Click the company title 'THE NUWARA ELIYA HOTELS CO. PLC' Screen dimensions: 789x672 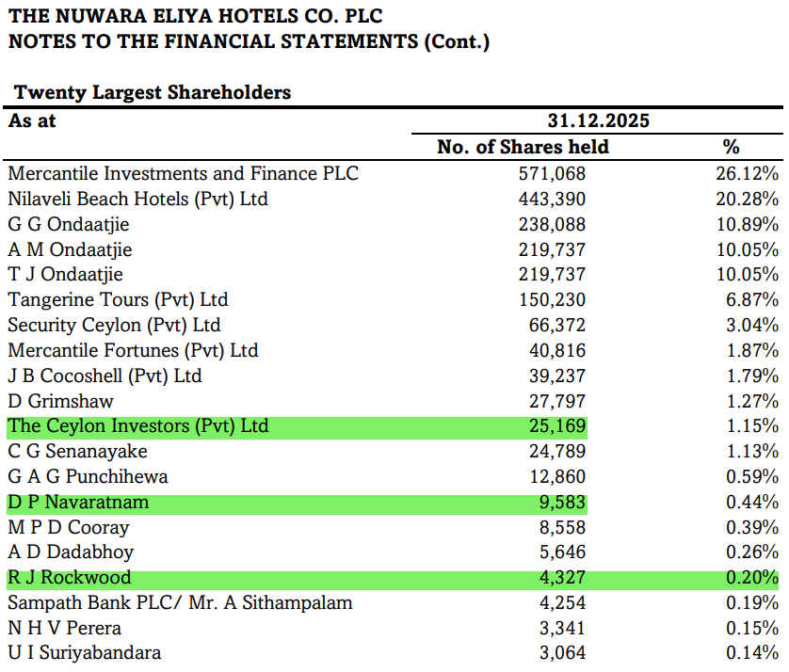pos(195,16)
